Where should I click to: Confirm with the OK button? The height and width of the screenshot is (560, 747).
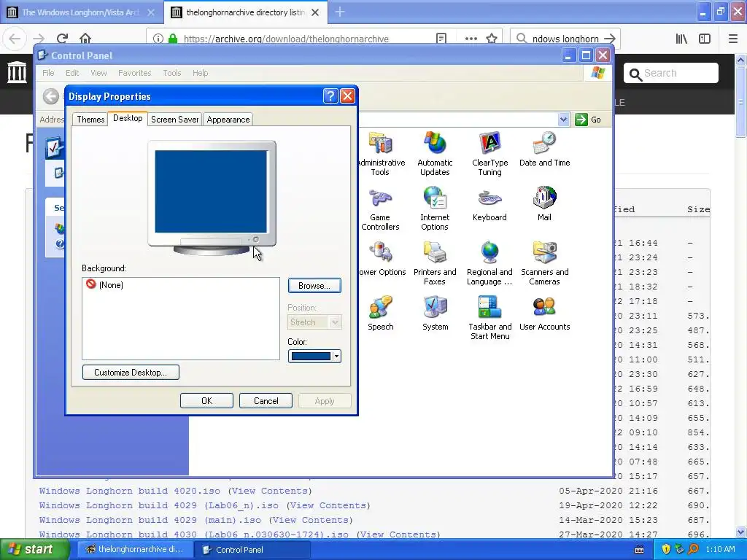(206, 401)
